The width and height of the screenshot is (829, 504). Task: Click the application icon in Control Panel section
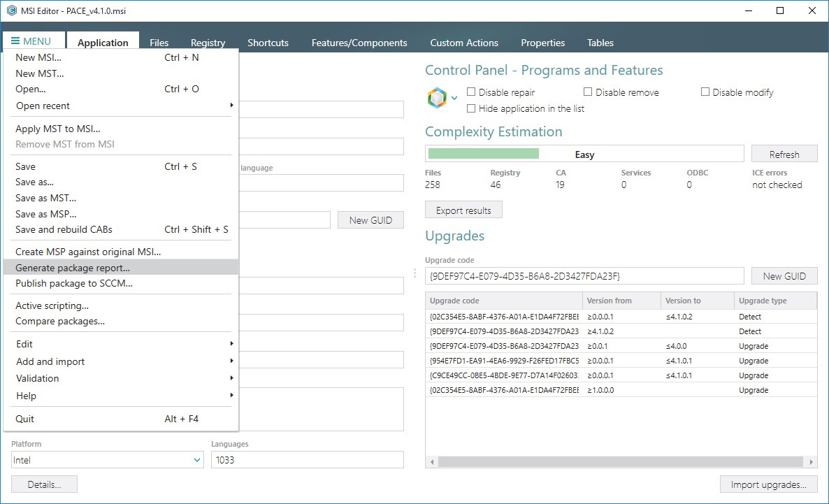[437, 98]
